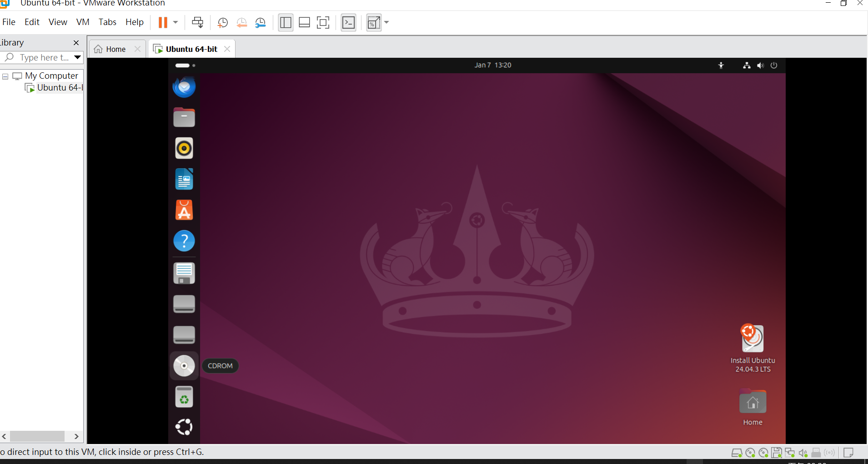868x464 pixels.
Task: Open the Snapshot Manager
Action: (261, 22)
